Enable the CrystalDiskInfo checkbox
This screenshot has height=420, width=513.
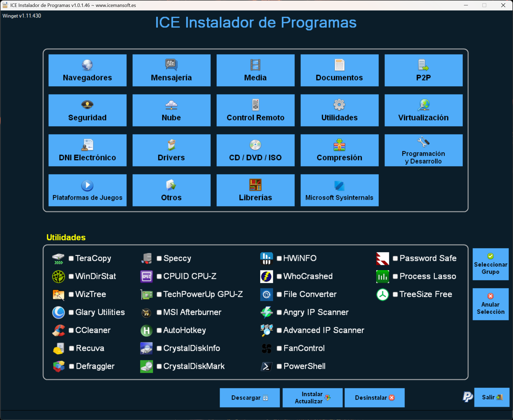pos(159,348)
